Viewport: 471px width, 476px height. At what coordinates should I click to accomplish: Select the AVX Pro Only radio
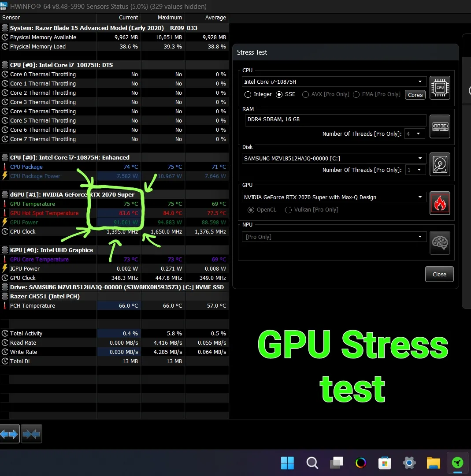305,94
